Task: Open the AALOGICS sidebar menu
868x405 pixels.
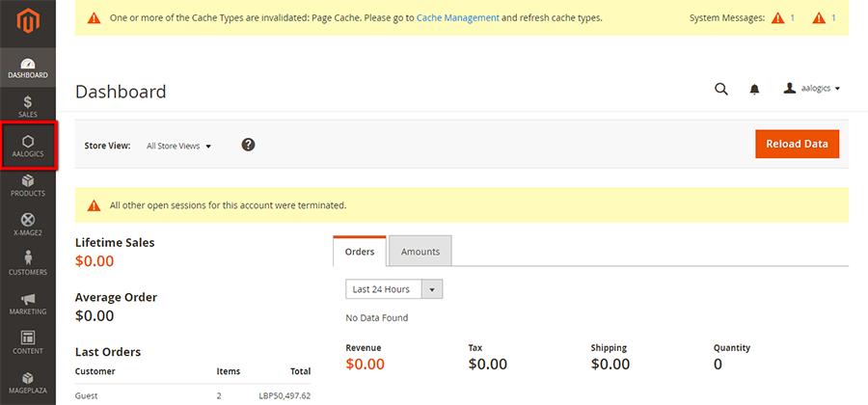Action: 28,147
